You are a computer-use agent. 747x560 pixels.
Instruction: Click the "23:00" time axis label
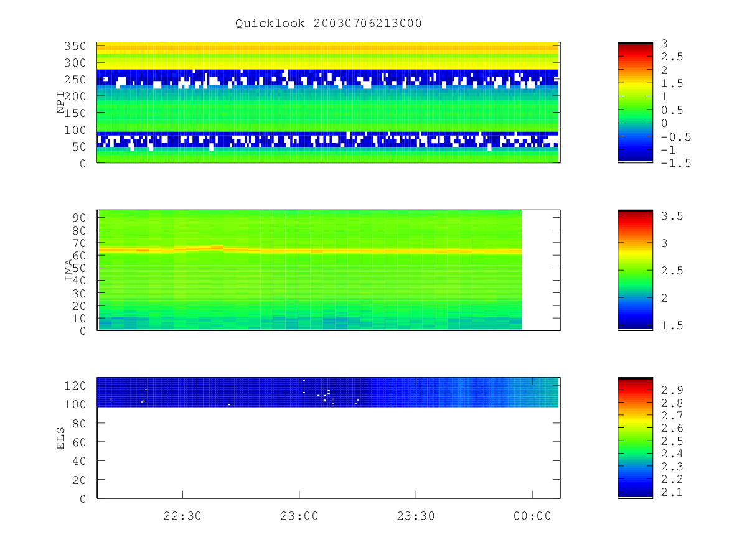pyautogui.click(x=299, y=516)
